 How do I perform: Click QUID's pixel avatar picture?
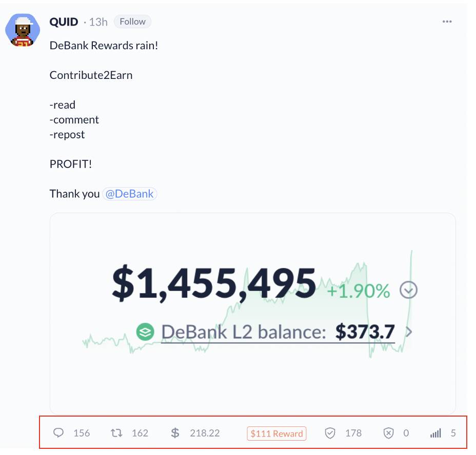pyautogui.click(x=23, y=30)
